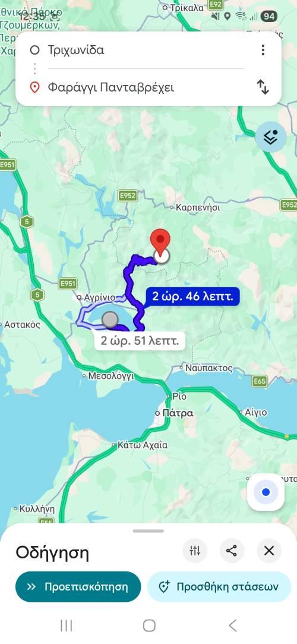This screenshot has height=644, width=297.
Task: Expand the bottom sheet drag handle
Action: [148, 531]
